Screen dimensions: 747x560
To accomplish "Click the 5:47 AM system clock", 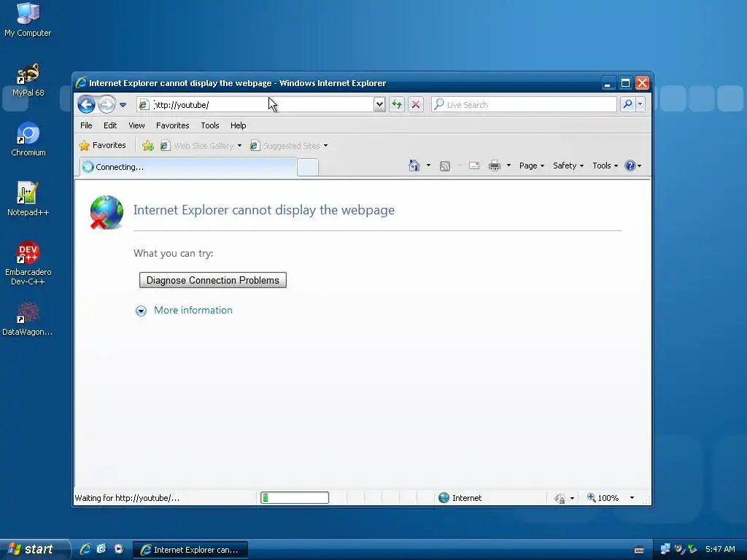I will click(x=720, y=549).
